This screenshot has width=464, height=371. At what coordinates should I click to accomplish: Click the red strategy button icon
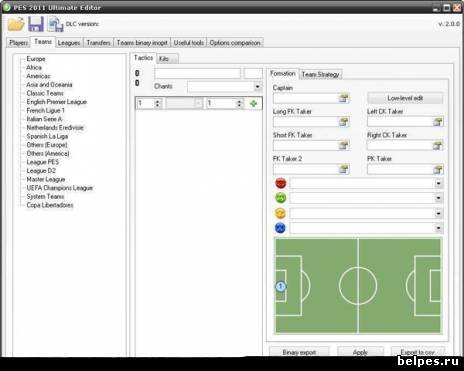[281, 183]
